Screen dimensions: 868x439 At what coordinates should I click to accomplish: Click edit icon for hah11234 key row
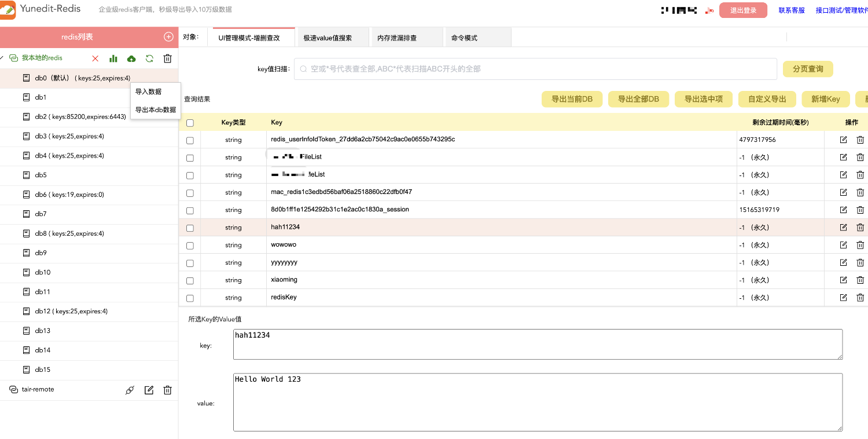[x=843, y=228]
